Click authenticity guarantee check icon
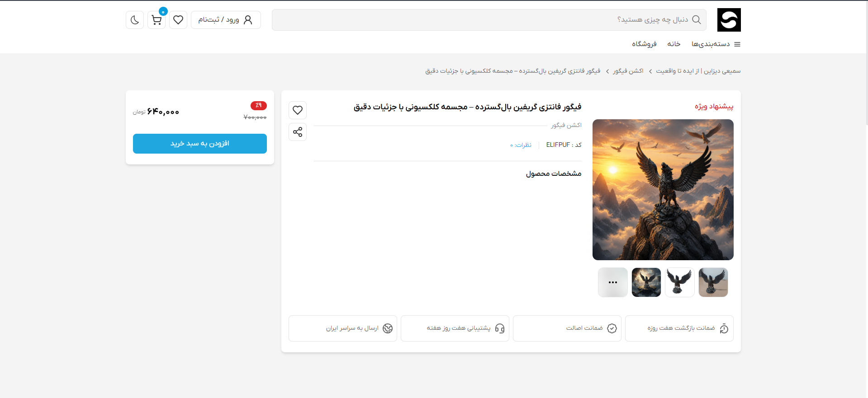 tap(612, 328)
